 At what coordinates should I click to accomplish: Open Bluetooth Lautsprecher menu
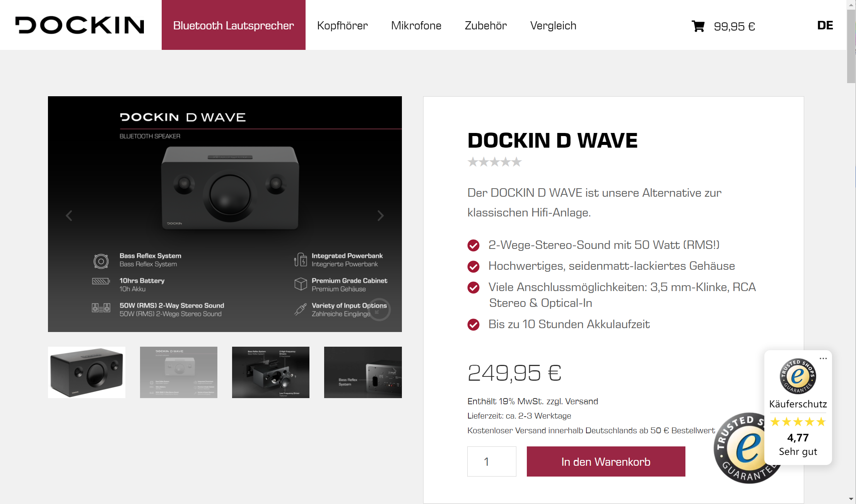point(233,26)
